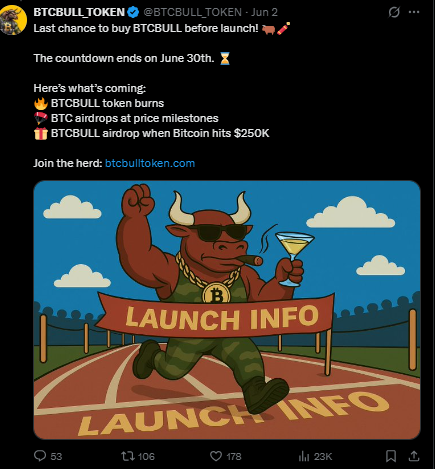Open the view analytics bar-chart icon
The height and width of the screenshot is (469, 435).
[x=304, y=456]
